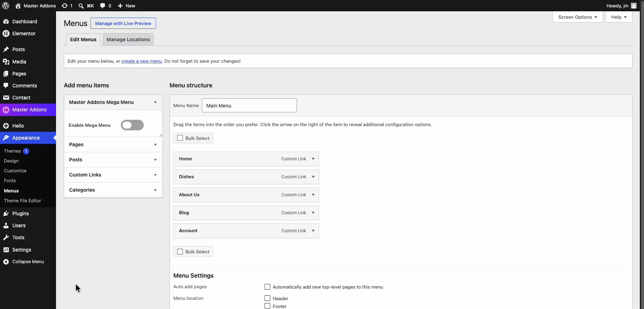Click Manage with Live Preview button

click(123, 23)
